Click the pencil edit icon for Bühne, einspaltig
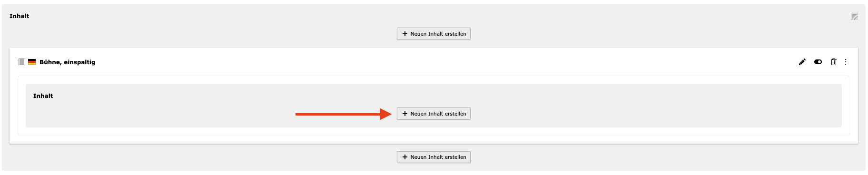 tap(802, 62)
